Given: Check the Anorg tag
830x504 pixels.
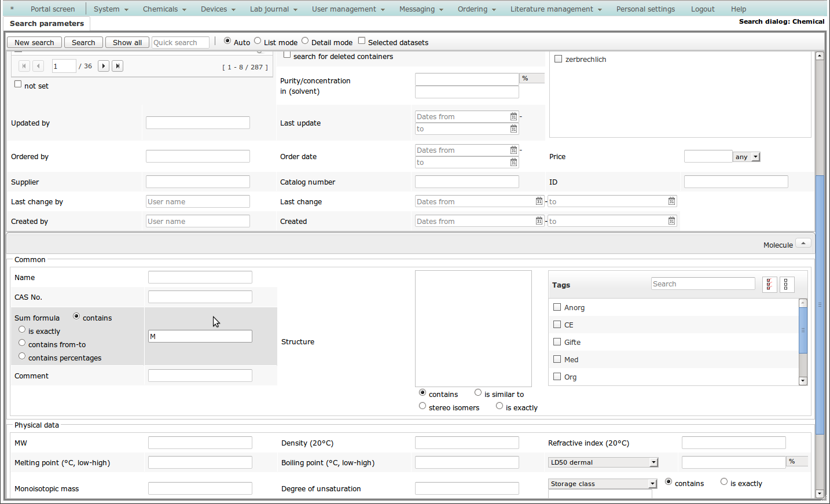Looking at the screenshot, I should tap(557, 307).
